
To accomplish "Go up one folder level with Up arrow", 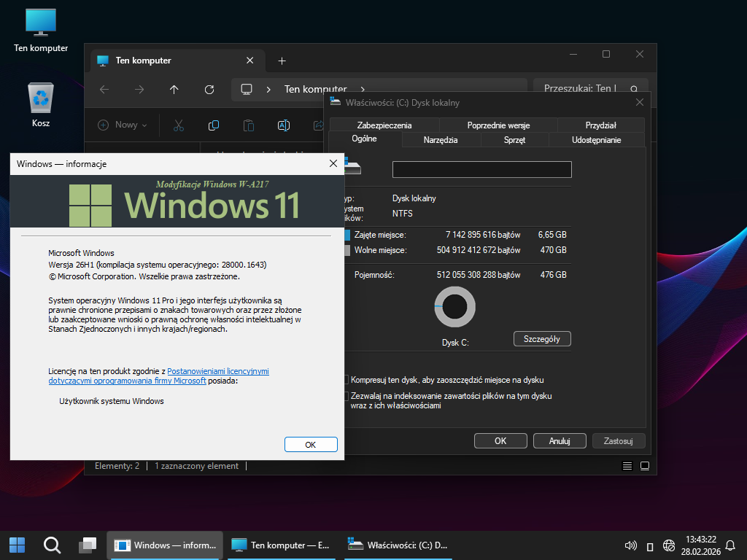I will pos(174,89).
